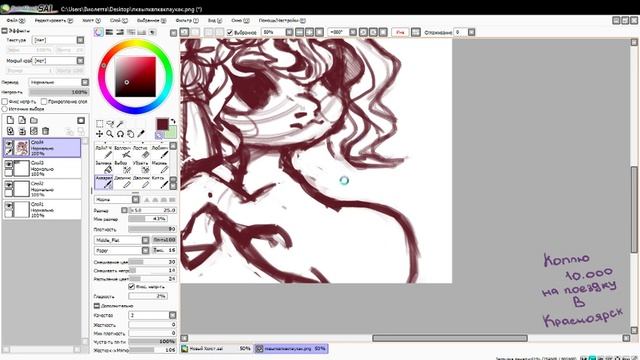640x360 pixels.
Task: Open the Canvas menu
Action: (x=91, y=20)
